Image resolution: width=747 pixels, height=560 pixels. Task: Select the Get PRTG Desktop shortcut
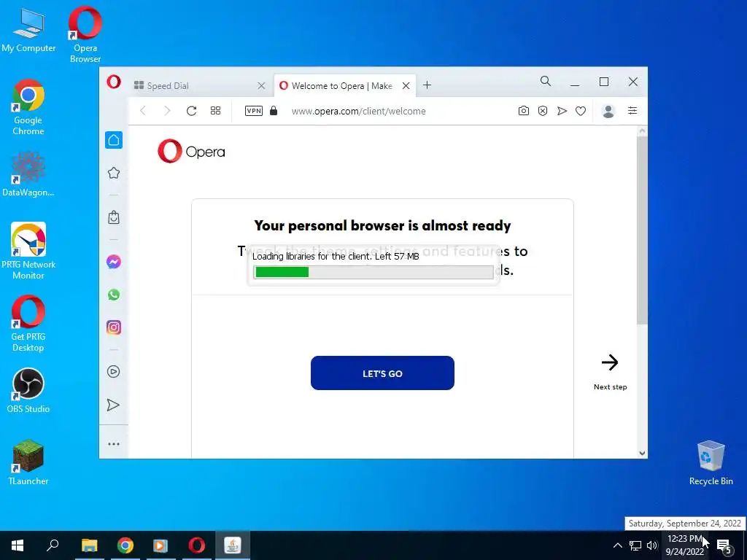(28, 324)
